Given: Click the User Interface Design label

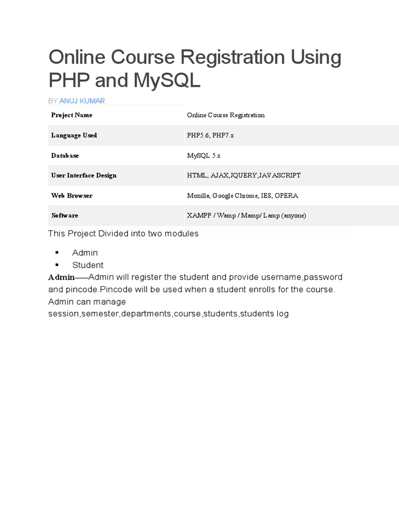Looking at the screenshot, I should [x=84, y=175].
